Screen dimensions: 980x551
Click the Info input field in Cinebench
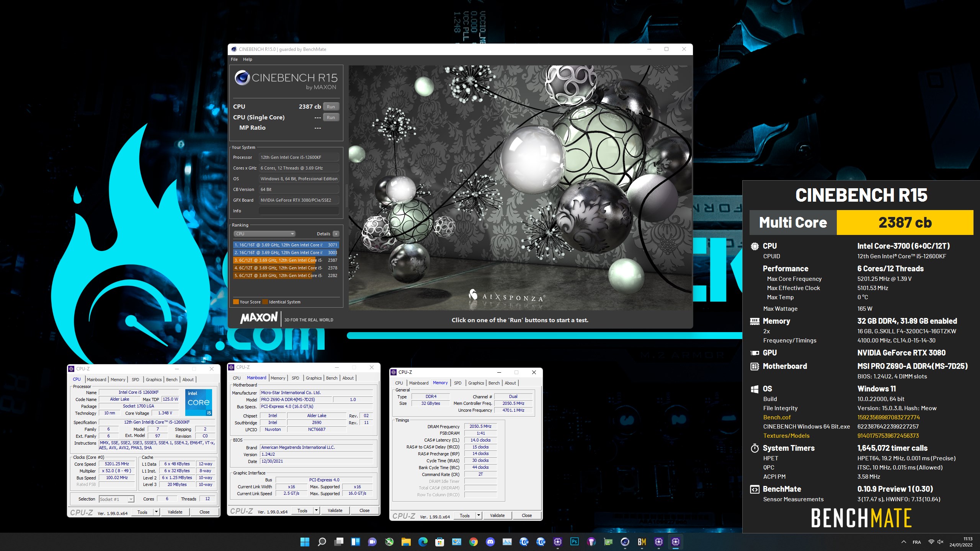299,211
